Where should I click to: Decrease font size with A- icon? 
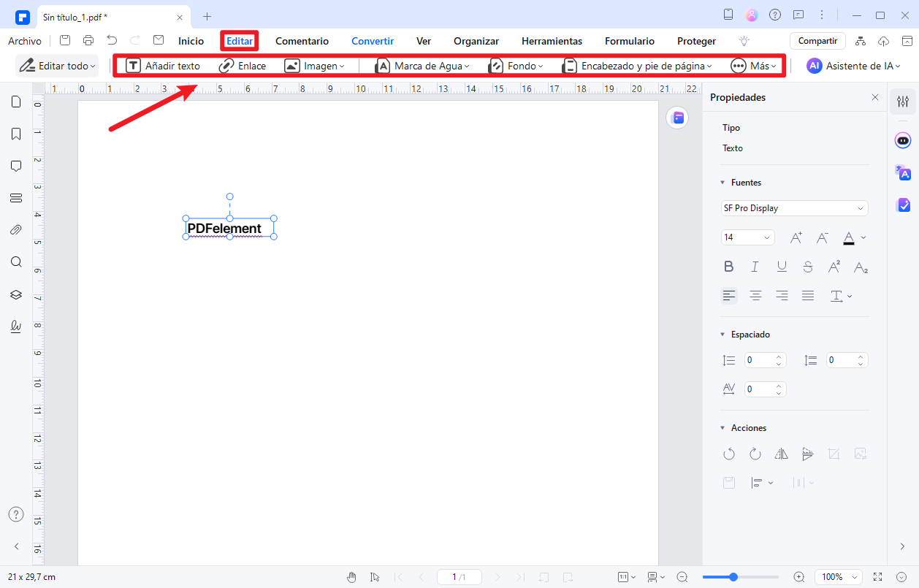coord(822,237)
